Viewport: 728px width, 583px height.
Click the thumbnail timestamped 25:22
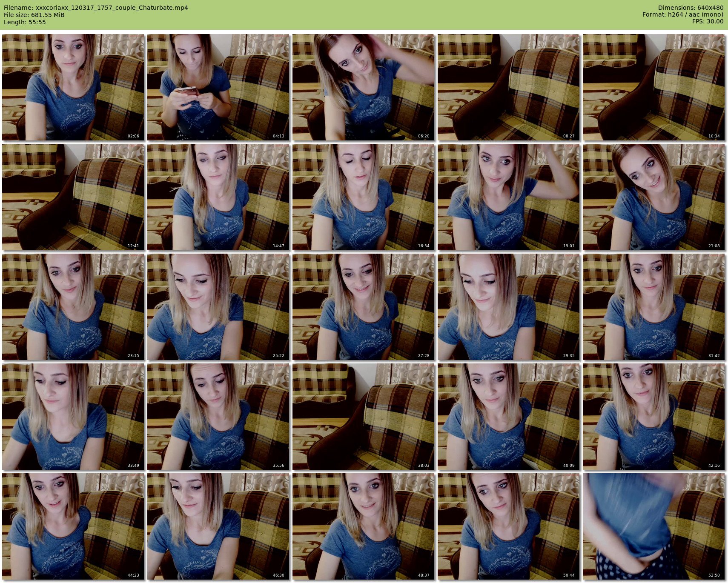click(218, 307)
